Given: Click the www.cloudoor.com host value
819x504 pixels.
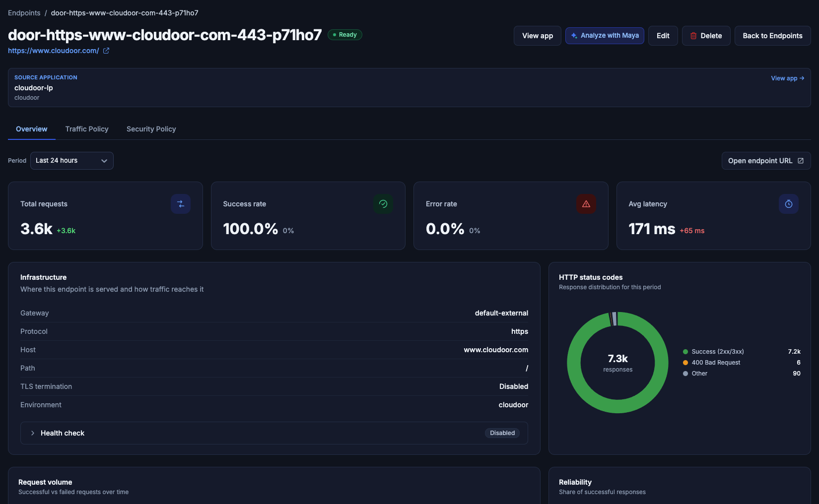Looking at the screenshot, I should 496,350.
